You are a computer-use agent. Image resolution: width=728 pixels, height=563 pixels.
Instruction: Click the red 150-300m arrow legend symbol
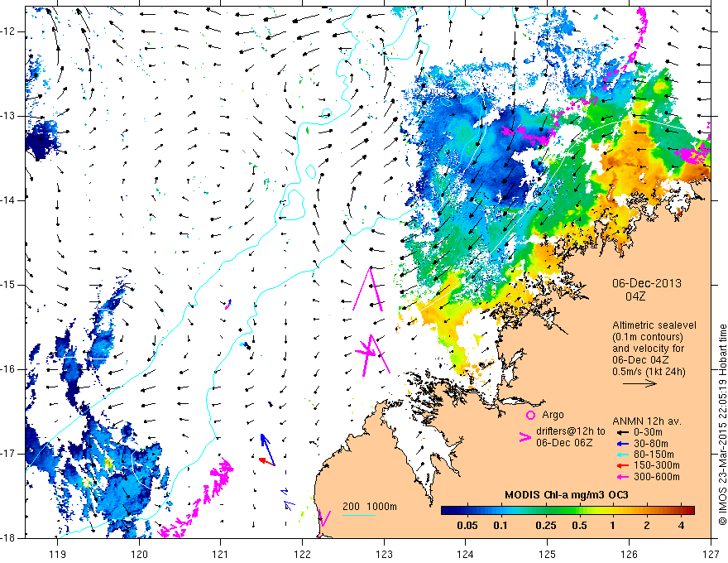pos(622,465)
